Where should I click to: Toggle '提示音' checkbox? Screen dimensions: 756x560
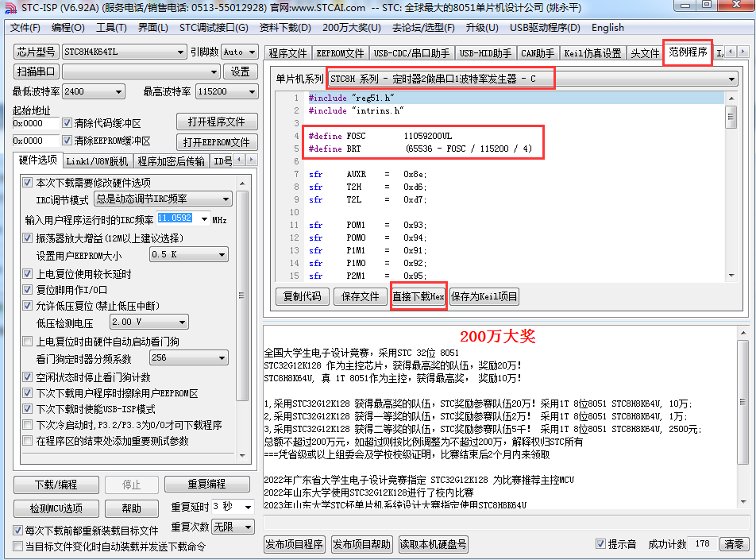600,543
